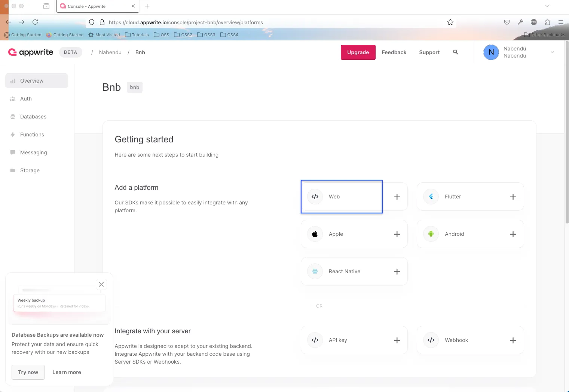Click the Functions lightning icon
Viewport: 569px width, 392px height.
click(13, 135)
